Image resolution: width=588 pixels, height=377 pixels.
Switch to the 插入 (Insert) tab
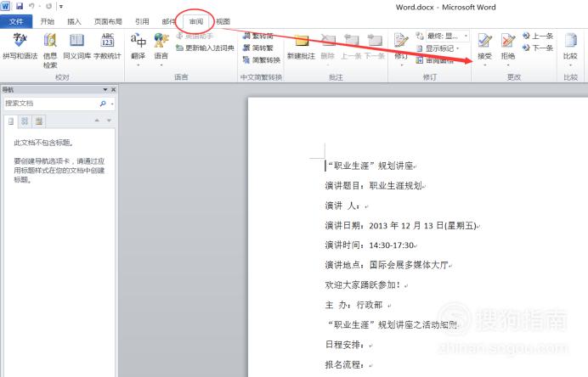click(74, 22)
